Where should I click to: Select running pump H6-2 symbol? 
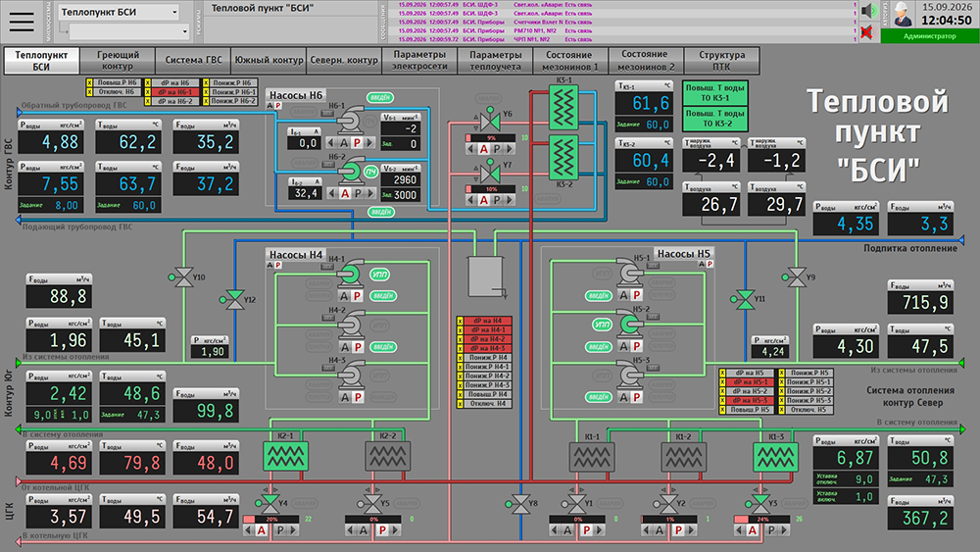[350, 170]
